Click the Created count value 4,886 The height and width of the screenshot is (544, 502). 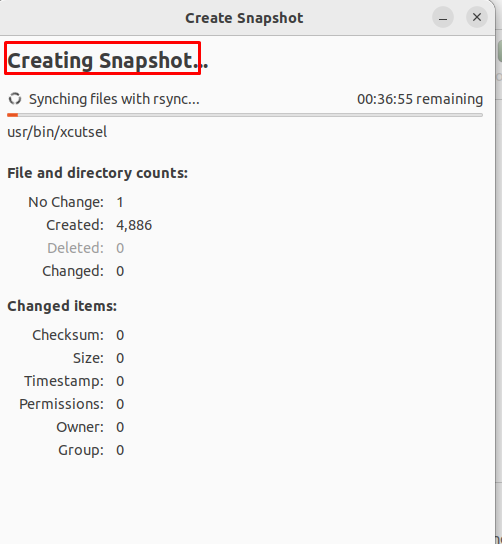click(x=134, y=226)
